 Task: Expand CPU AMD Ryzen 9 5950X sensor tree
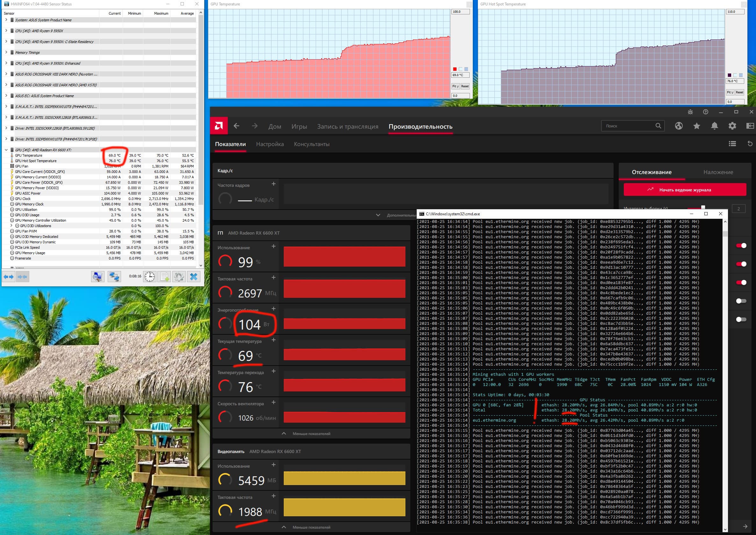(6, 31)
